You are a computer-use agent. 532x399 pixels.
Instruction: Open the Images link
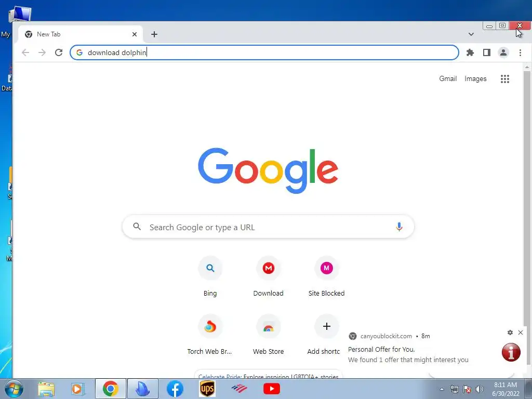point(475,79)
